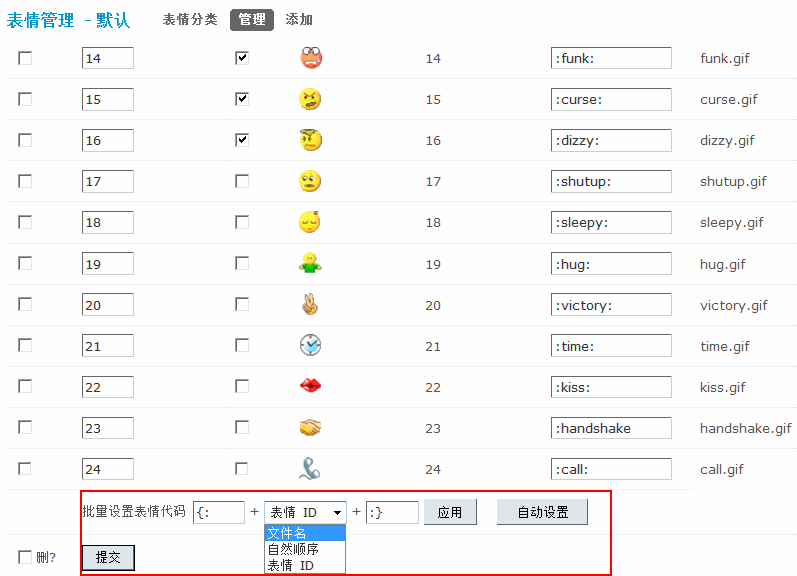Open the 表情分类 tab
Screen dimensions: 797x576
190,20
